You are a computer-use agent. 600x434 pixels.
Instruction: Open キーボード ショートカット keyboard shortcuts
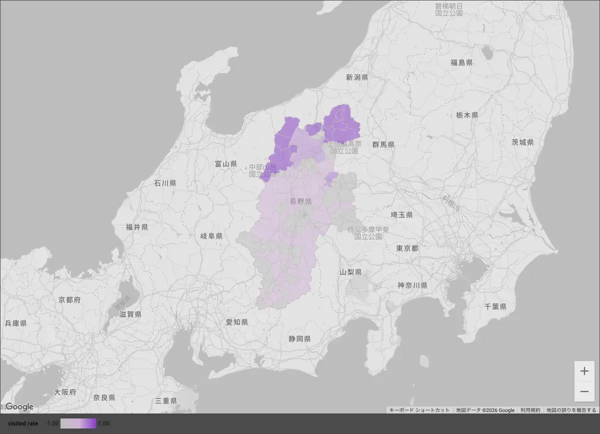419,410
